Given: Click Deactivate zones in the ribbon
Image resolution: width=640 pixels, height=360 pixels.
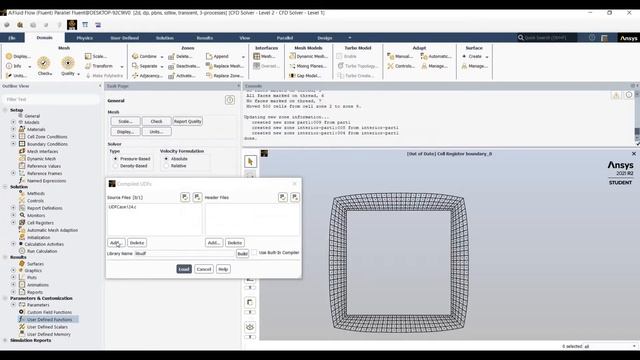Looking at the screenshot, I should click(184, 66).
